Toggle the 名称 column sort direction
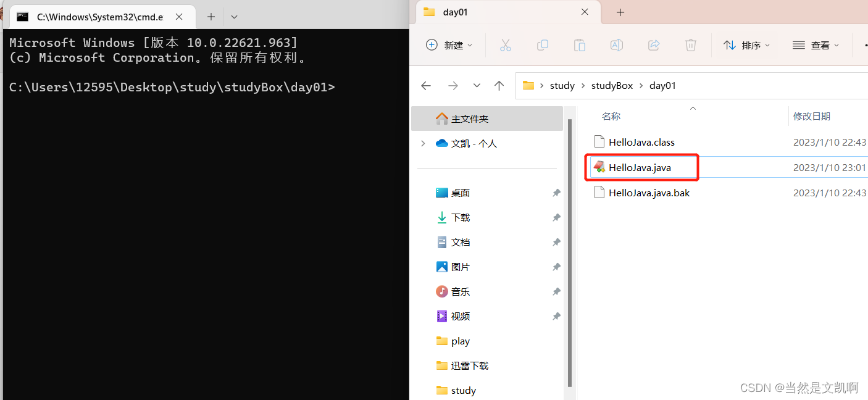This screenshot has width=868, height=400. coord(611,116)
